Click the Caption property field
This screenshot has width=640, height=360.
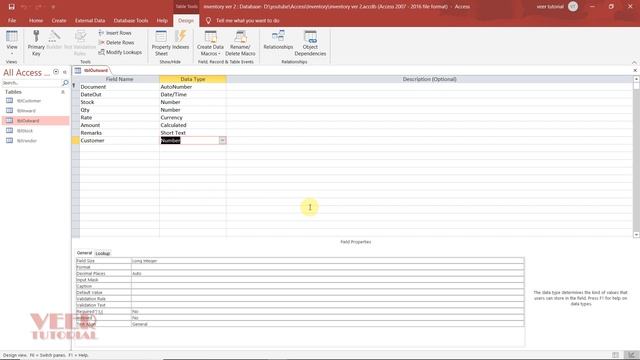[x=328, y=286]
